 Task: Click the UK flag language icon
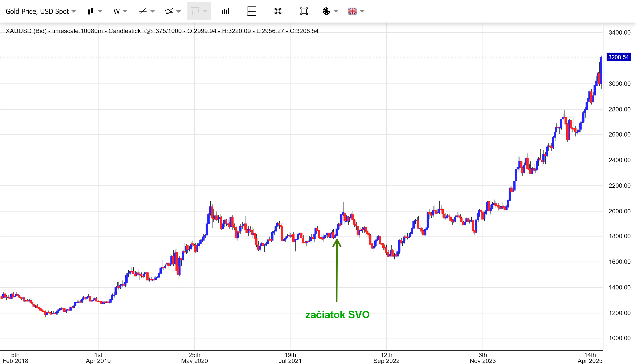(352, 11)
